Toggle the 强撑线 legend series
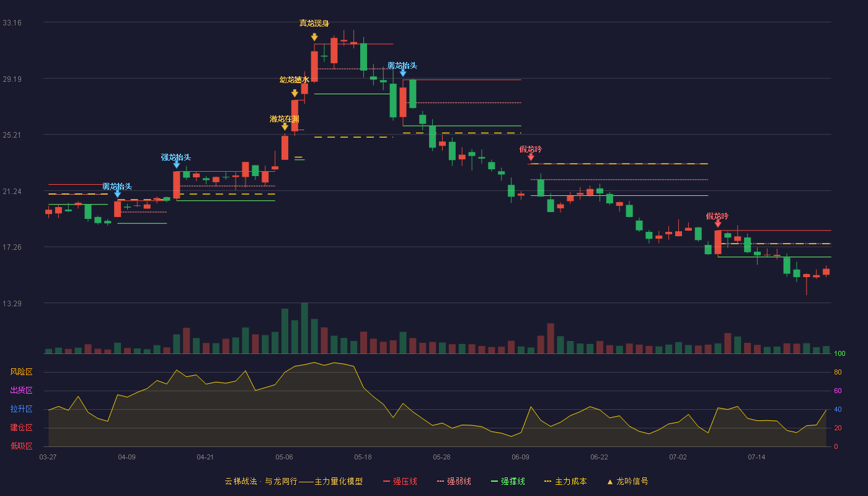This screenshot has height=496, width=868. [508, 481]
